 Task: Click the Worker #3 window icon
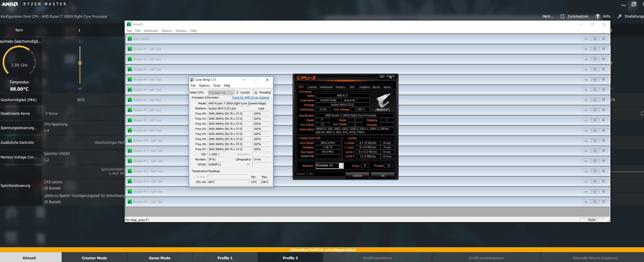pos(130,69)
